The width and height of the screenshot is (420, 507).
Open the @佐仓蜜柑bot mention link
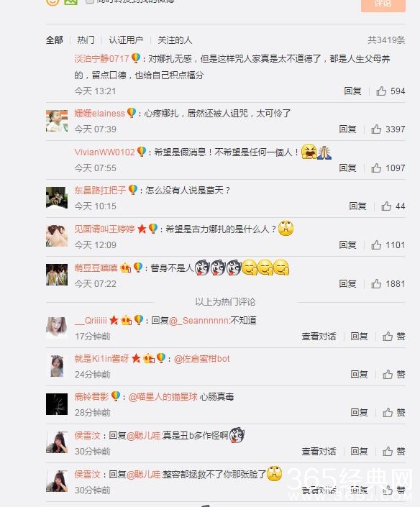coord(202,359)
